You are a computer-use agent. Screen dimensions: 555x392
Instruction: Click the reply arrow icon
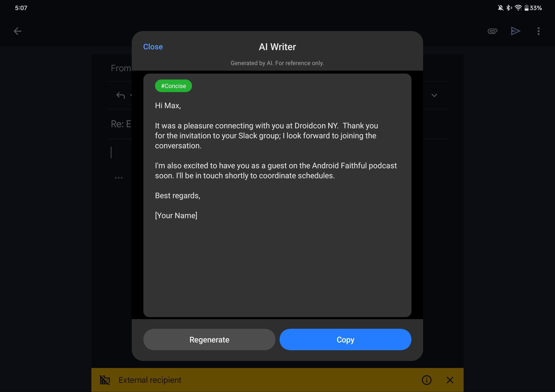[x=121, y=95]
